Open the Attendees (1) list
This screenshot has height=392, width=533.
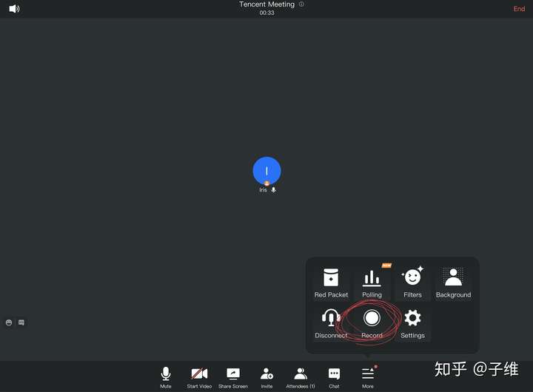click(300, 377)
